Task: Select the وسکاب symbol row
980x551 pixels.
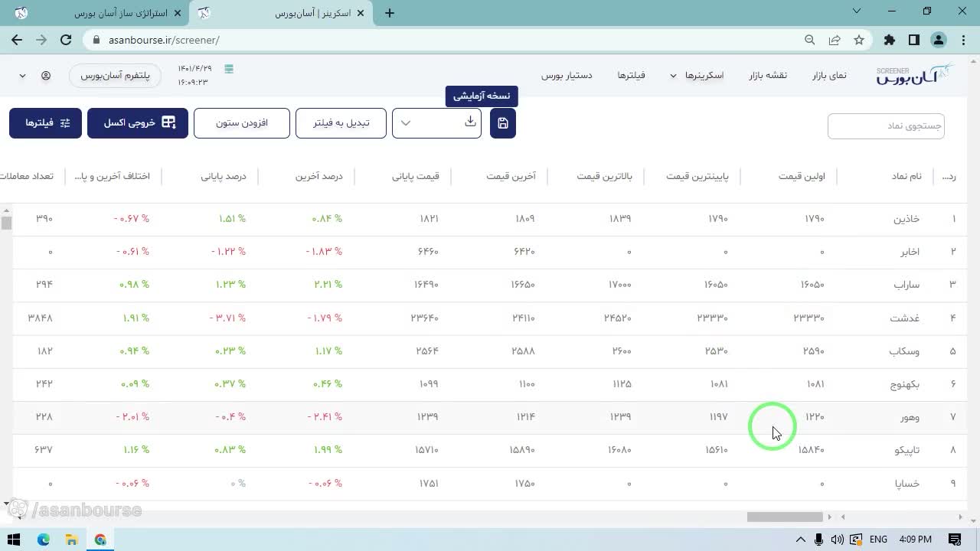Action: [x=490, y=351]
